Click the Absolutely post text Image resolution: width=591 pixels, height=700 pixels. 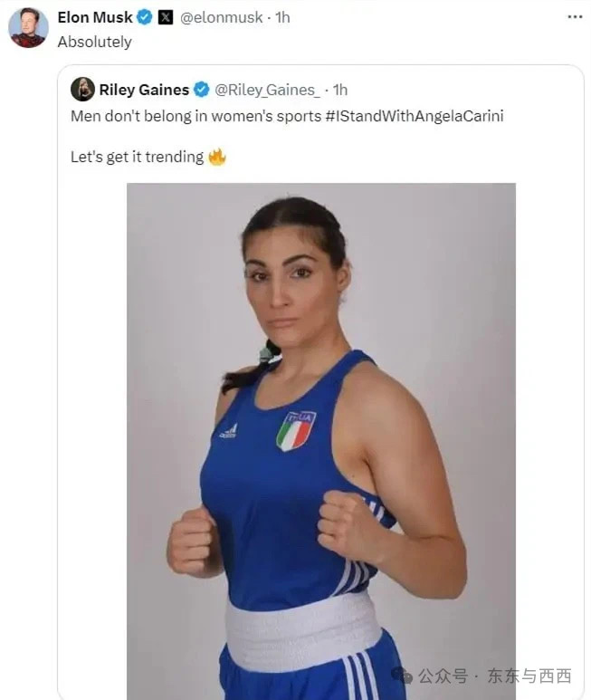tap(94, 42)
